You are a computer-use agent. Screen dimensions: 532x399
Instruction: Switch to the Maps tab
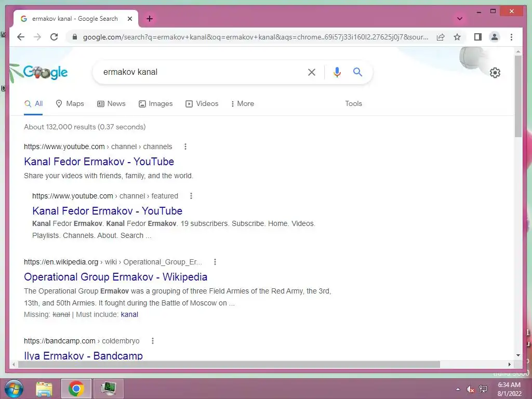70,104
